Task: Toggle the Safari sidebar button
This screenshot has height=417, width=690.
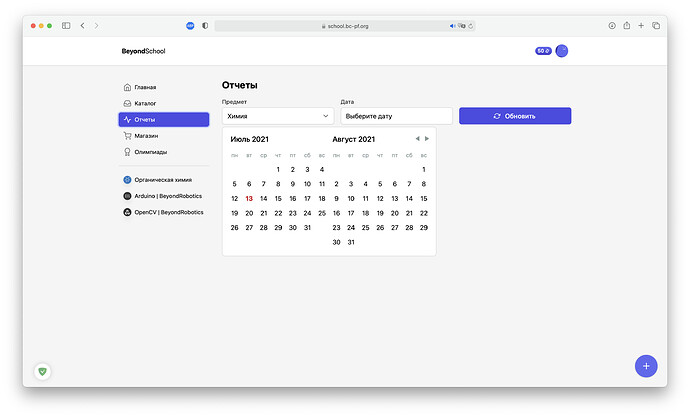Action: 66,25
